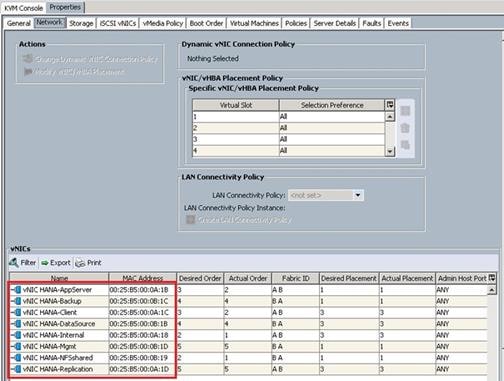This screenshot has width=504, height=381.
Task: Select Virtual Slot 1 row
Action: click(289, 116)
